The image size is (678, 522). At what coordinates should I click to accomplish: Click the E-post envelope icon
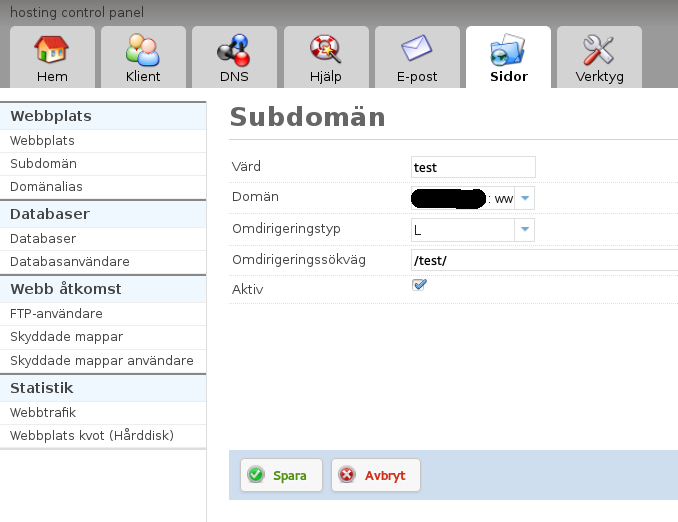click(x=416, y=50)
